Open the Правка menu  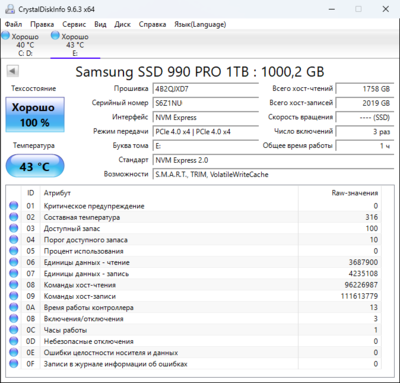click(42, 24)
